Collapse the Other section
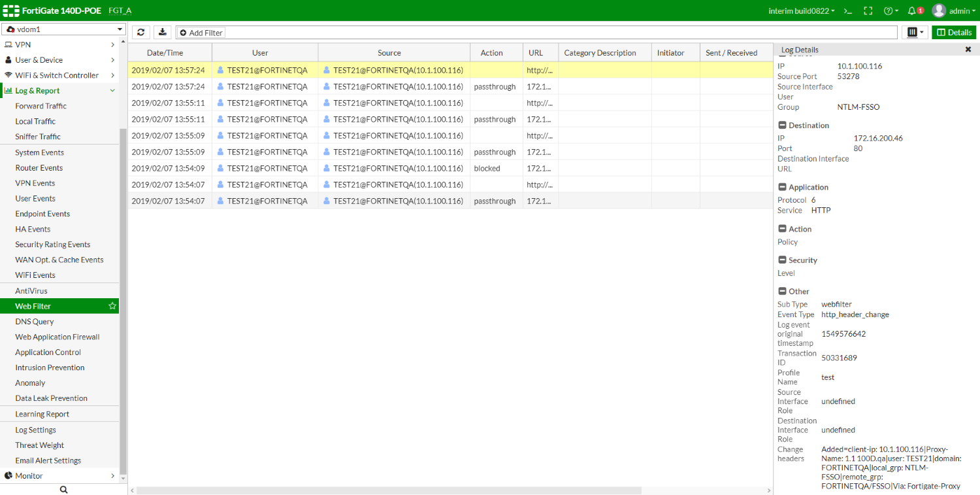Screen dimensions: 980x495 point(782,292)
